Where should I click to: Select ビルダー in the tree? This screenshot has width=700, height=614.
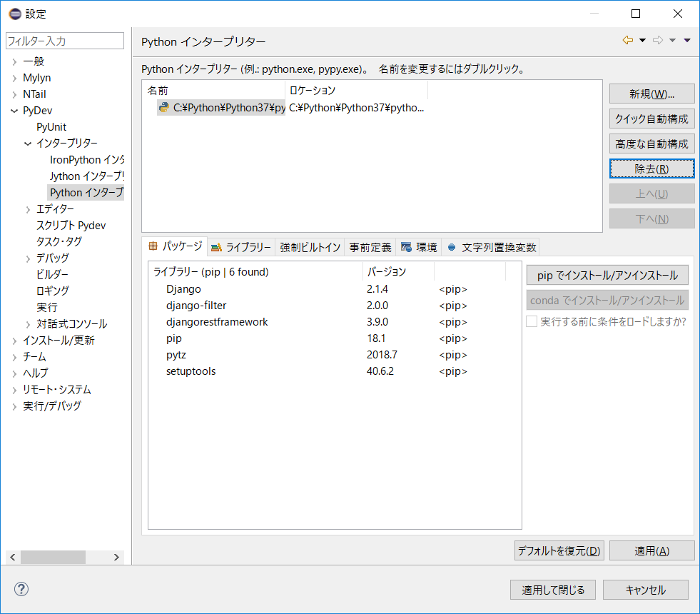tap(52, 275)
